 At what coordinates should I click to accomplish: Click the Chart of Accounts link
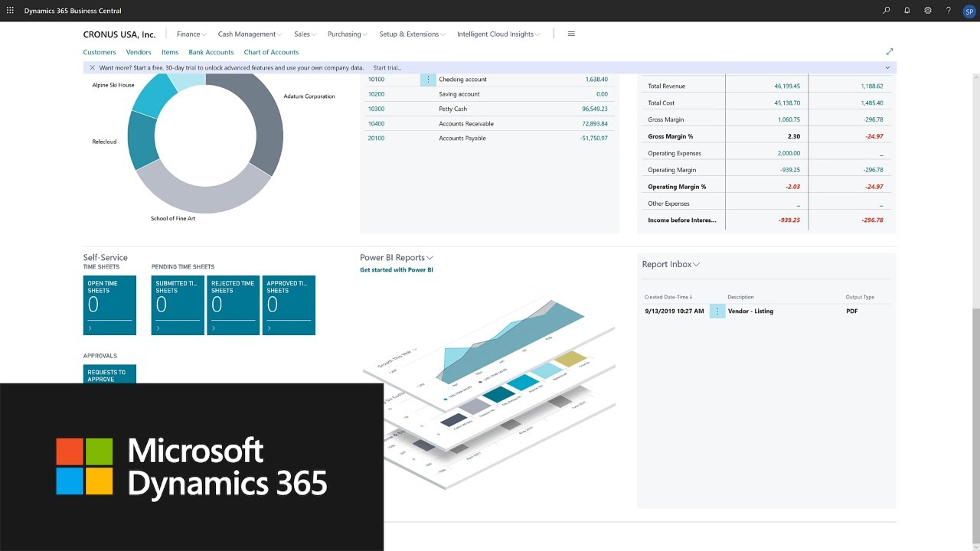pyautogui.click(x=271, y=52)
